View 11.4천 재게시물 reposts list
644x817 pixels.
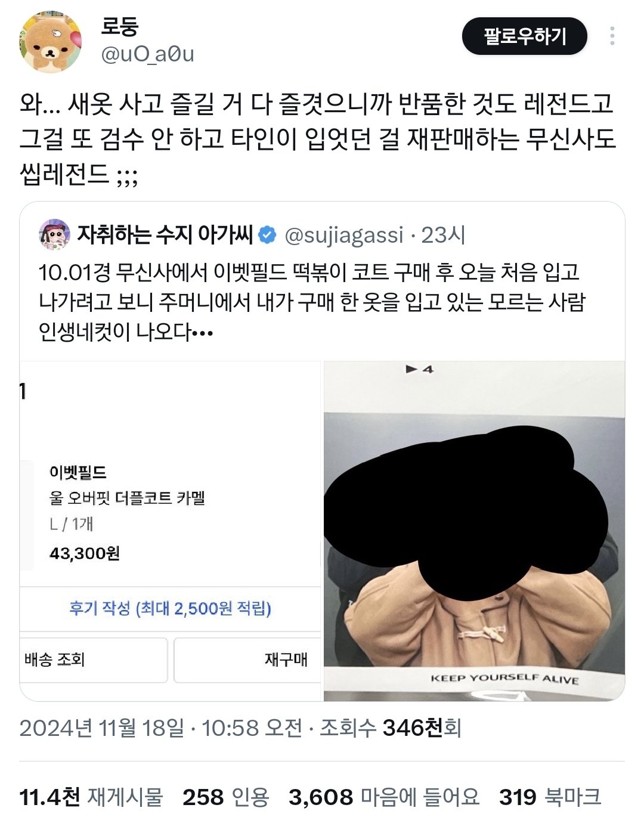(x=91, y=797)
